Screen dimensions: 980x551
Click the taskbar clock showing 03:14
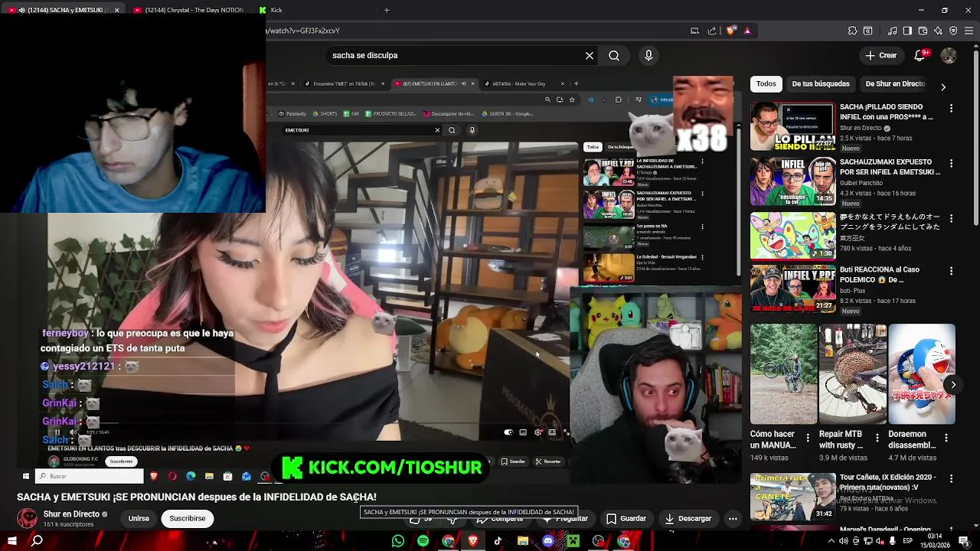[935, 540]
